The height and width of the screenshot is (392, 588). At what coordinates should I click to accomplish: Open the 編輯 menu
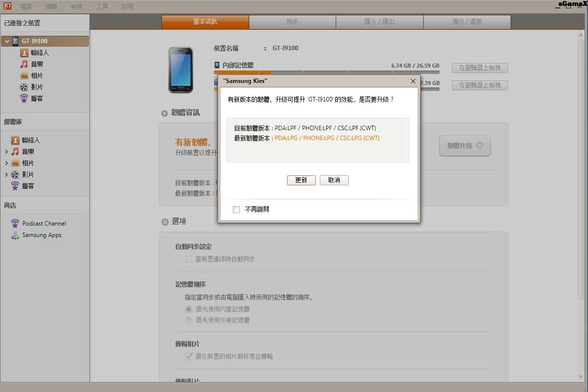click(x=51, y=6)
